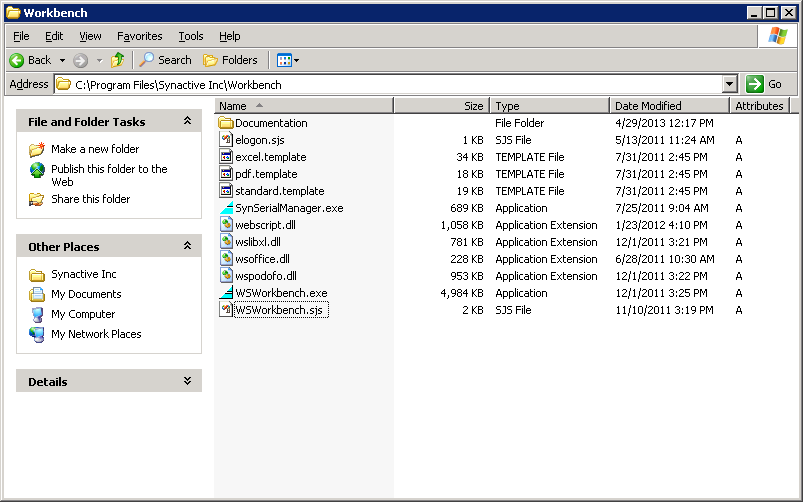803x502 pixels.
Task: Sort by the Size column header
Action: [442, 106]
